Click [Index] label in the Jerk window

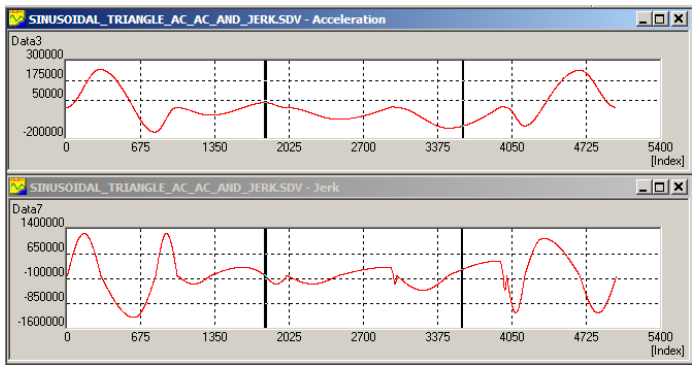tap(668, 351)
